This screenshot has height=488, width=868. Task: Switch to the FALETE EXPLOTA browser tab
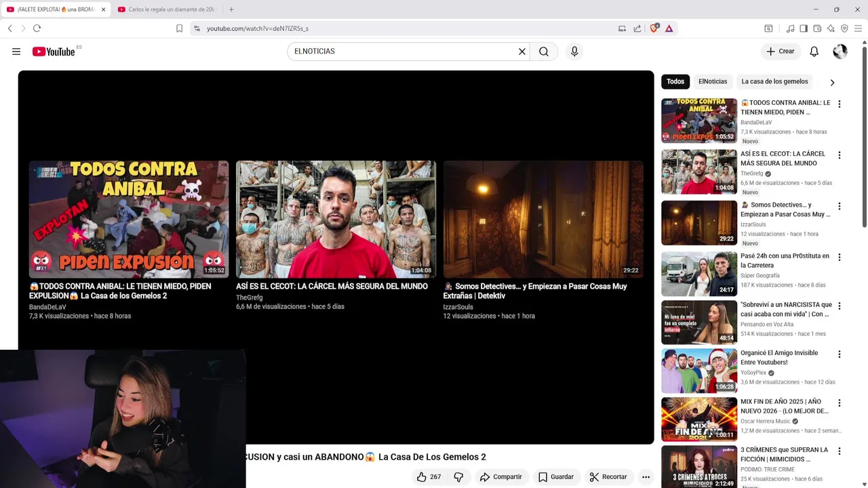pyautogui.click(x=54, y=9)
